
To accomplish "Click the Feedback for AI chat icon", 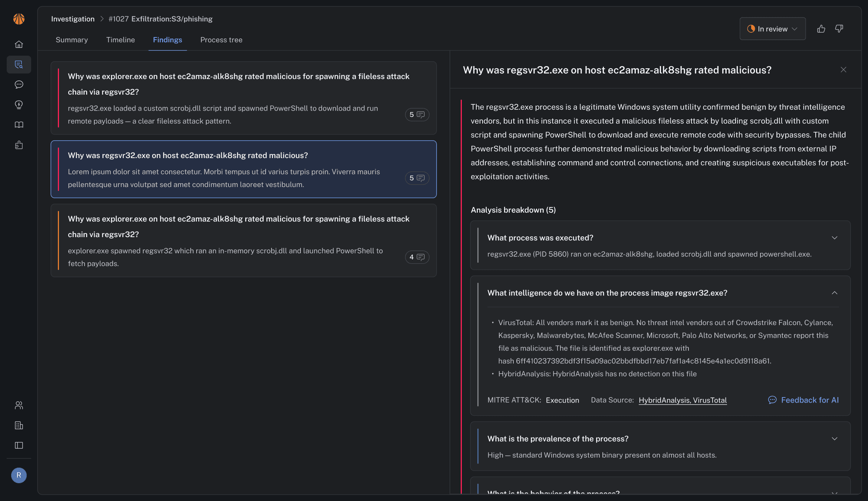I will [772, 400].
